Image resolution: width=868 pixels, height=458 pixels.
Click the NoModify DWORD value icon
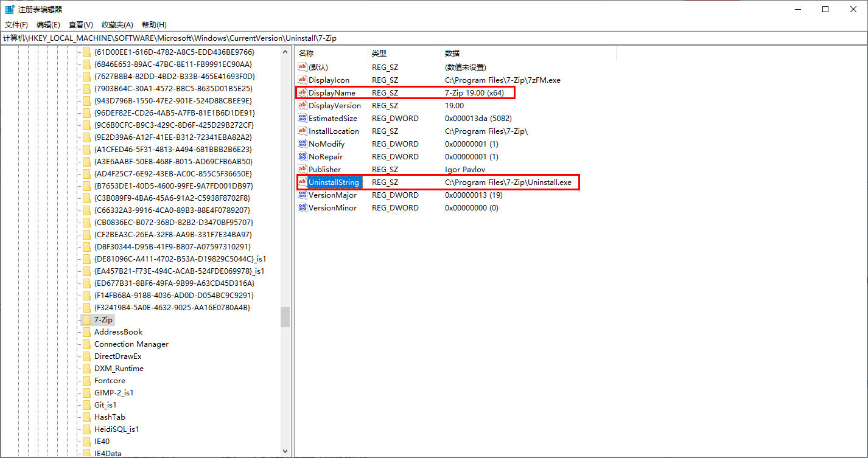pos(303,144)
